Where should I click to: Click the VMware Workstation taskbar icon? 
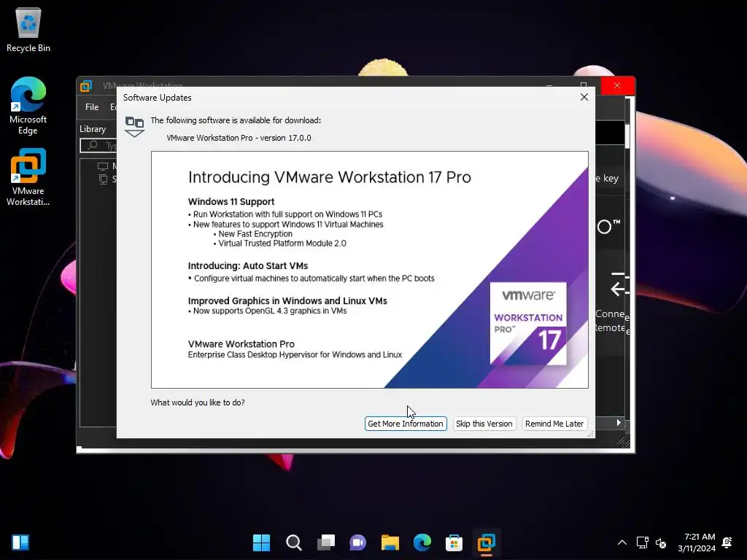point(487,542)
